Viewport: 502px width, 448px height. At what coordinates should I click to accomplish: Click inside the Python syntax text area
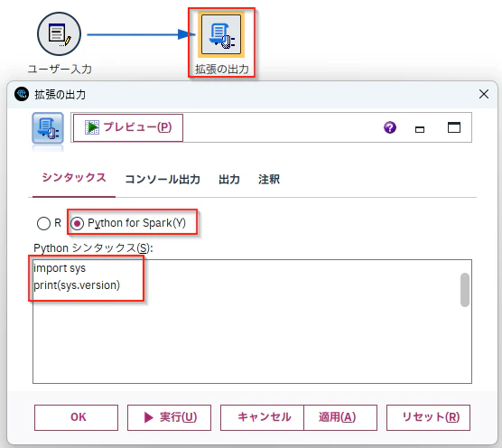252,322
